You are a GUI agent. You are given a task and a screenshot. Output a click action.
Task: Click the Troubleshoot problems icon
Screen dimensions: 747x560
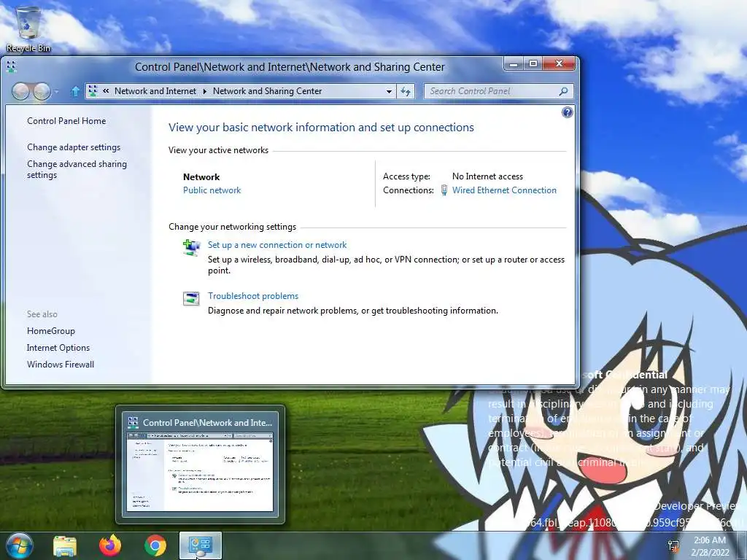tap(191, 298)
